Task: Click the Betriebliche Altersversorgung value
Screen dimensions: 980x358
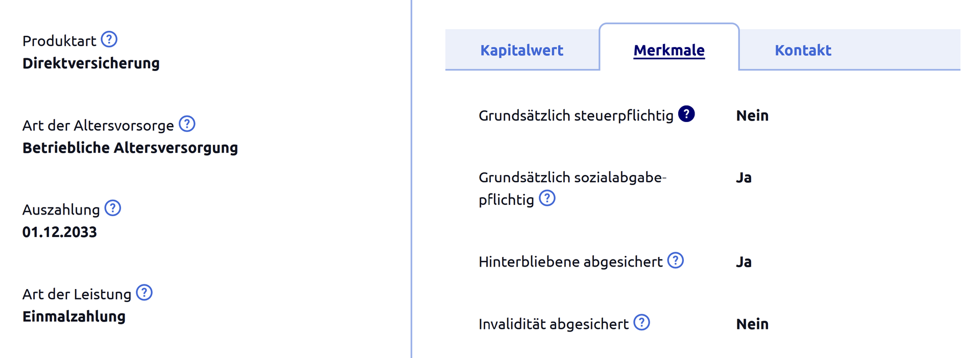Action: [x=130, y=148]
